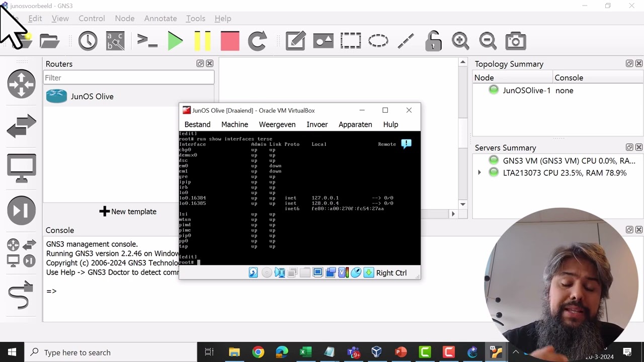Start all nodes with green play
This screenshot has width=644, height=362.
175,41
